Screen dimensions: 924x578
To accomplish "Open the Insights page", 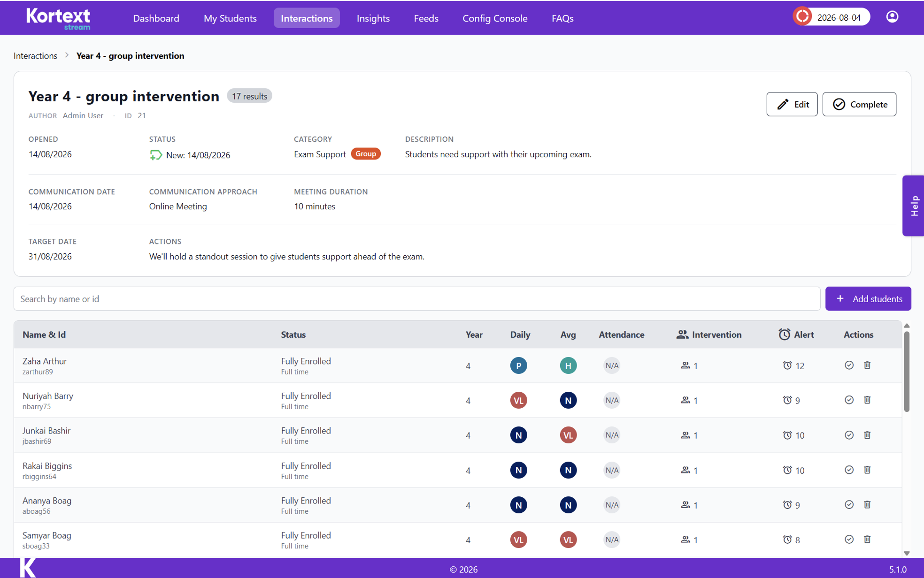I will [373, 18].
